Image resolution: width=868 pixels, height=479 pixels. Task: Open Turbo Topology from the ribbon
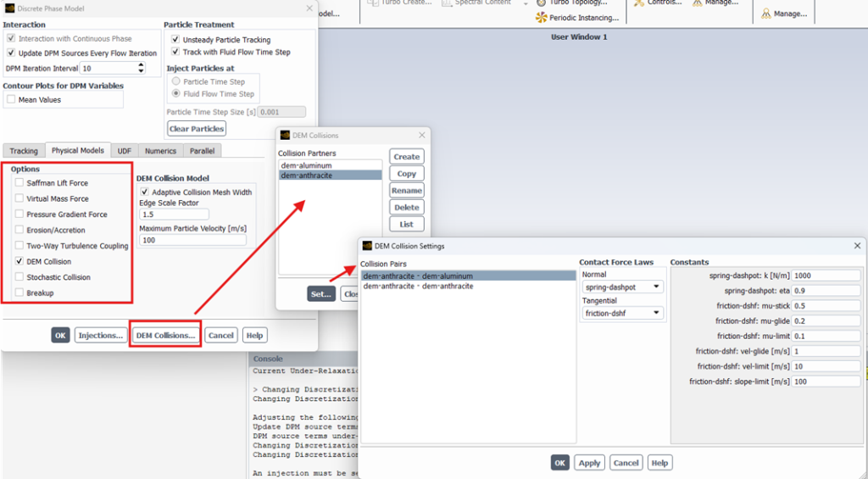tap(541, 3)
